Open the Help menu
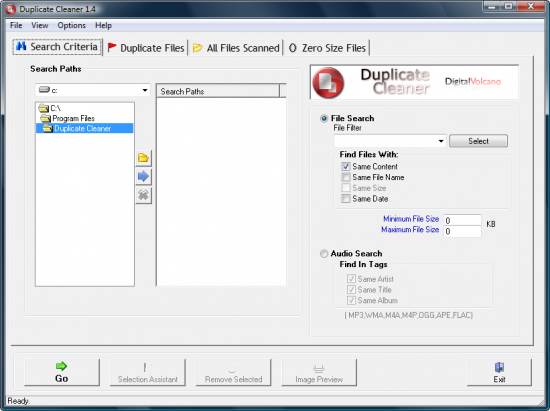 pos(103,25)
